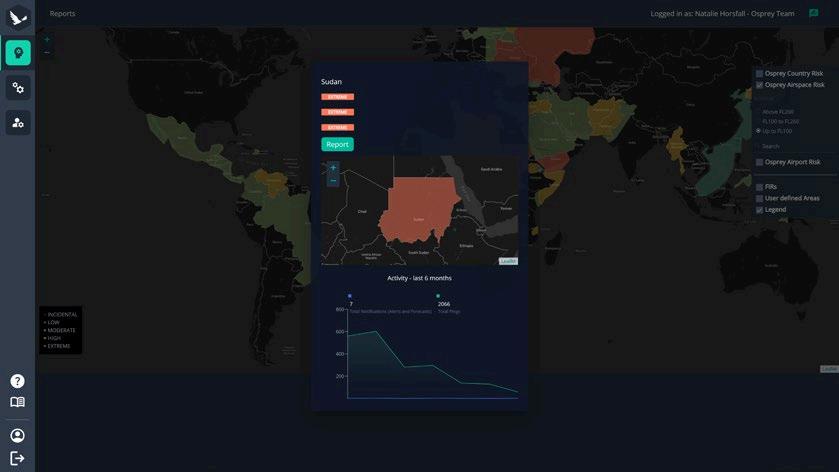Select the Above FL260 altitude option
The height and width of the screenshot is (472, 839).
coord(777,112)
